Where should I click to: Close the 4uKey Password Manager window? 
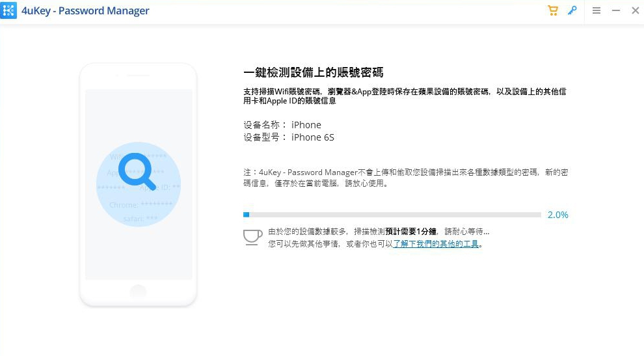(635, 10)
